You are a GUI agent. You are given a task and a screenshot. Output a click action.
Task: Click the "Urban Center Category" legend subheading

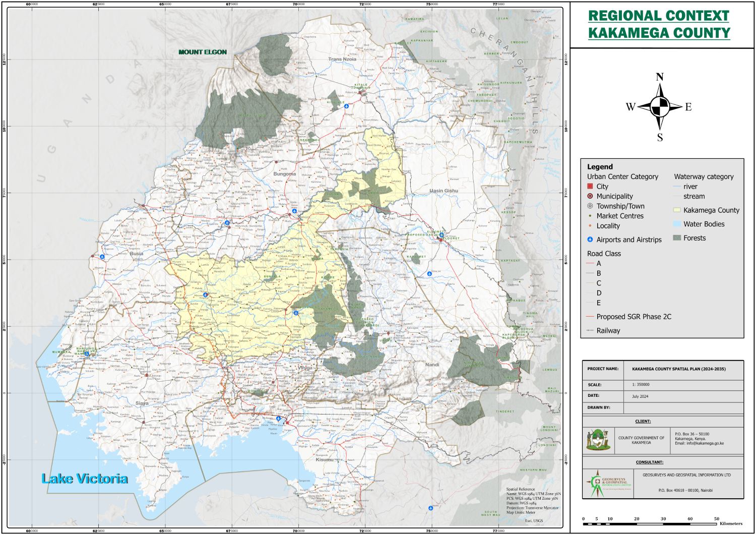pyautogui.click(x=622, y=176)
